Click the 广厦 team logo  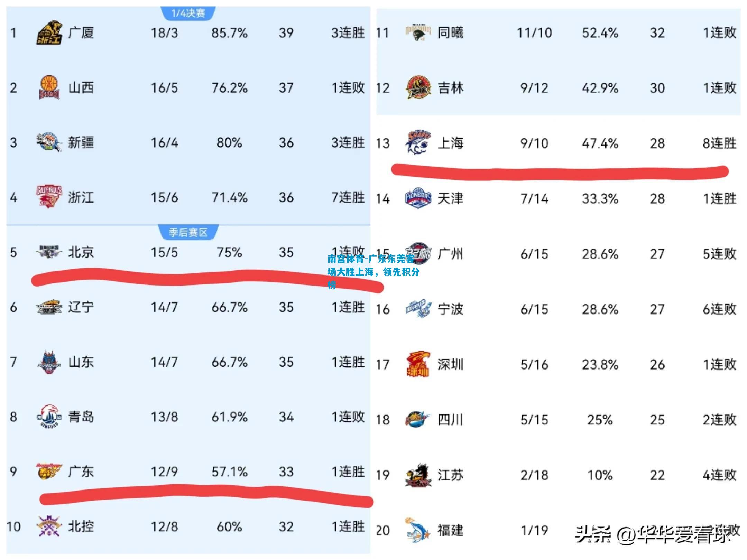click(x=49, y=32)
